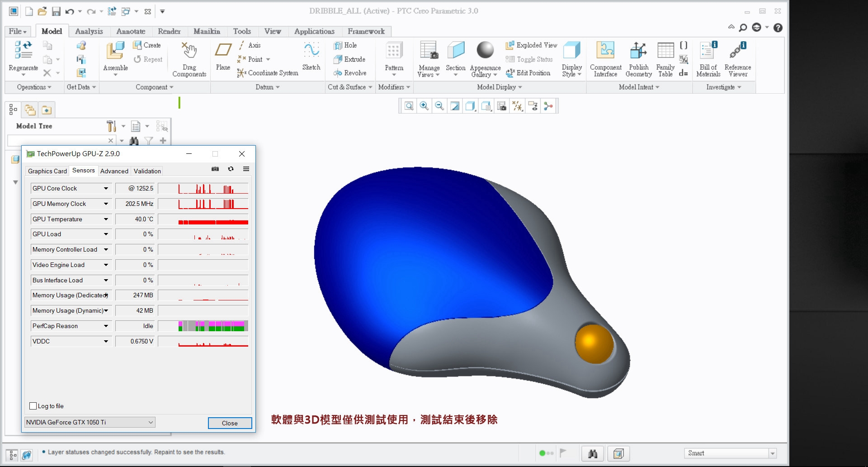Click Repaint icon in graphics toolbar
This screenshot has height=467, width=868.
(x=455, y=106)
